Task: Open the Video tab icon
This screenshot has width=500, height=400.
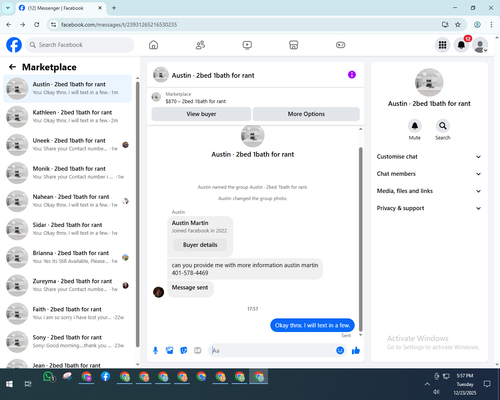Action: (x=247, y=45)
